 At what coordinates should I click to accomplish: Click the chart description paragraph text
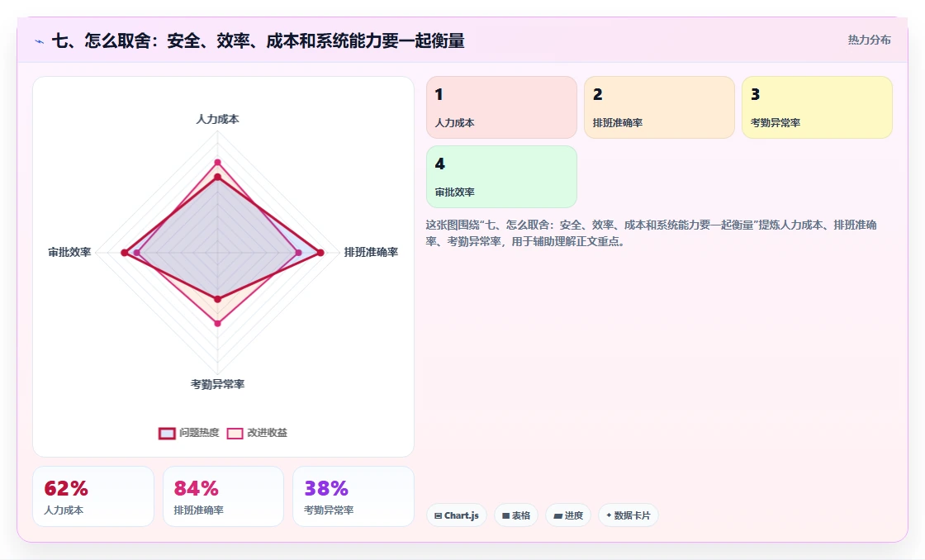652,233
